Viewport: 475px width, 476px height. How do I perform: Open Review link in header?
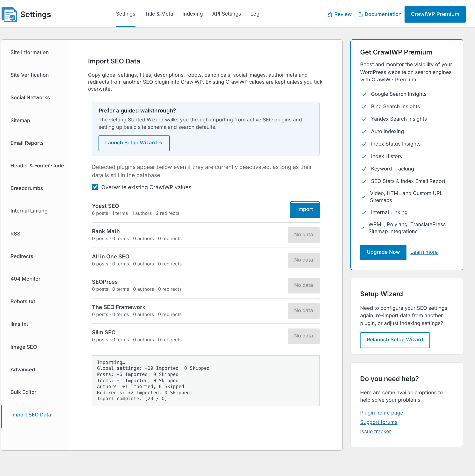pos(339,14)
